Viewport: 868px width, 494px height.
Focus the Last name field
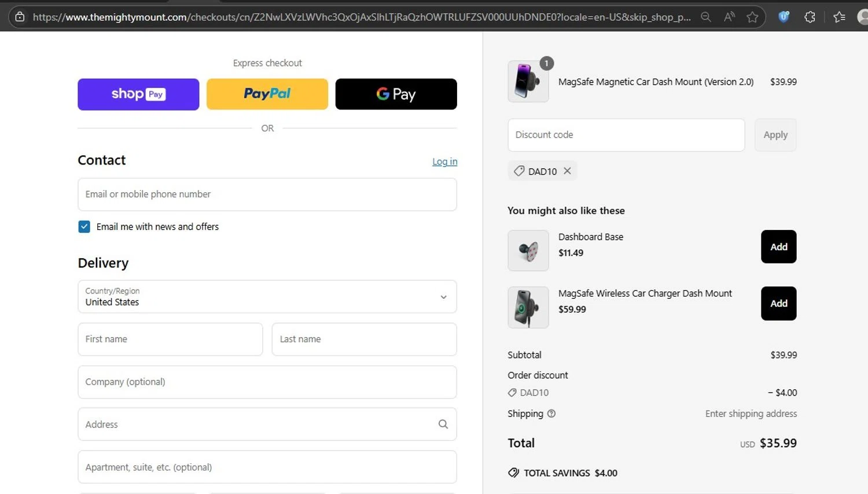coord(365,339)
